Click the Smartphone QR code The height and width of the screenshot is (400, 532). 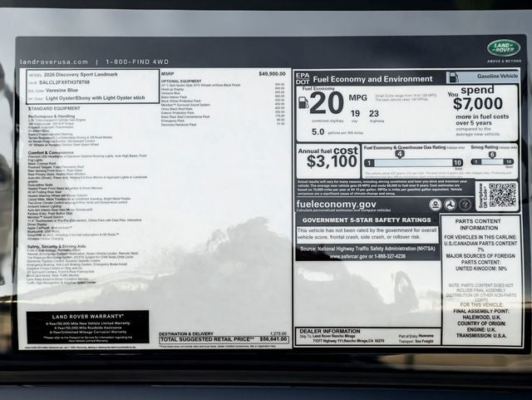pos(502,195)
